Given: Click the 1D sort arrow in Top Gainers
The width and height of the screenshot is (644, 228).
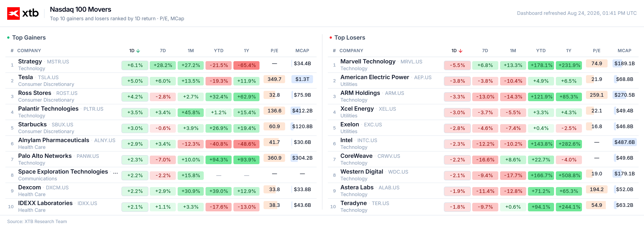Looking at the screenshot, I should coord(138,51).
